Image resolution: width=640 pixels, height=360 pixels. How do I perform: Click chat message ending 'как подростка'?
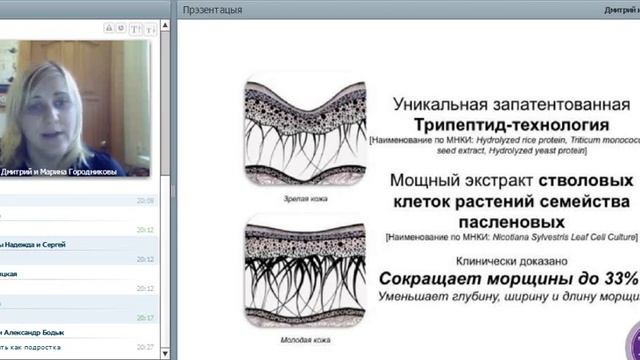[30, 347]
